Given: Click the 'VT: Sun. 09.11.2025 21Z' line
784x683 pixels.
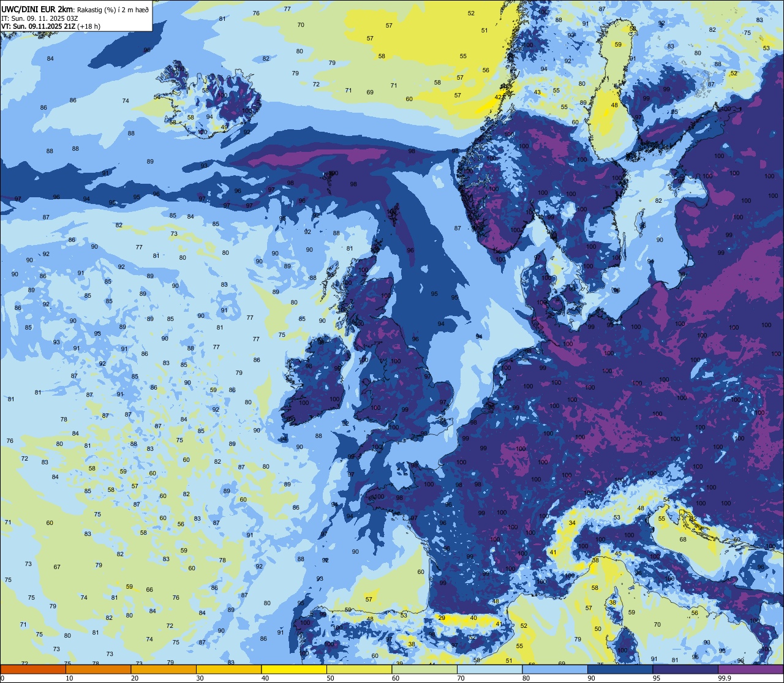Looking at the screenshot, I should (x=38, y=26).
